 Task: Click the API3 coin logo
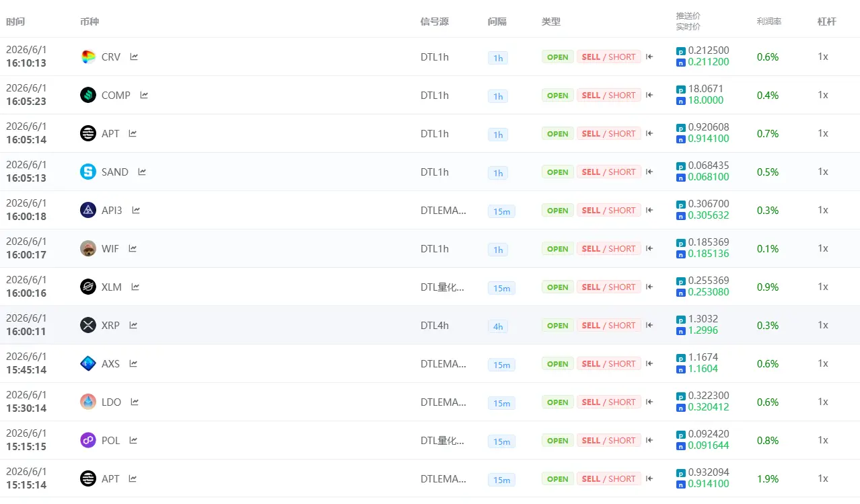coord(88,211)
